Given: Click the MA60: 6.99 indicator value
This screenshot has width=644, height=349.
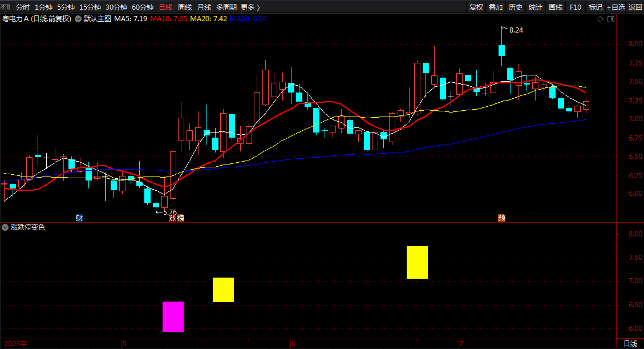Looking at the screenshot, I should [x=248, y=19].
